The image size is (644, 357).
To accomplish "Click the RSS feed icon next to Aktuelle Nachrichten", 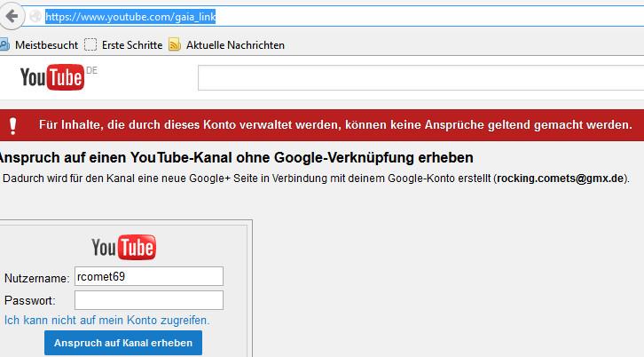I will (175, 44).
